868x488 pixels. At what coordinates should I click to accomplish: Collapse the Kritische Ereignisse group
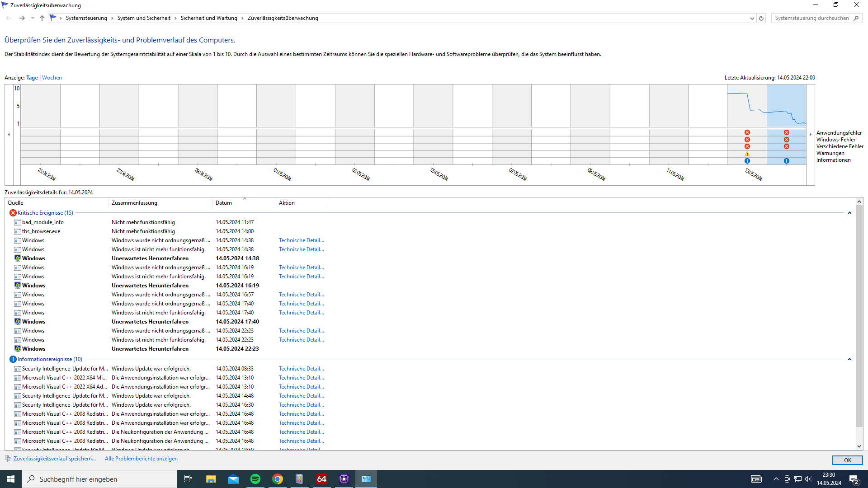pos(849,213)
